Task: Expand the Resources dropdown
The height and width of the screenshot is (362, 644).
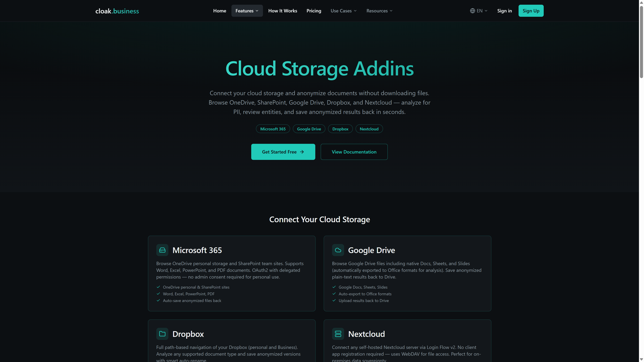Action: (379, 11)
